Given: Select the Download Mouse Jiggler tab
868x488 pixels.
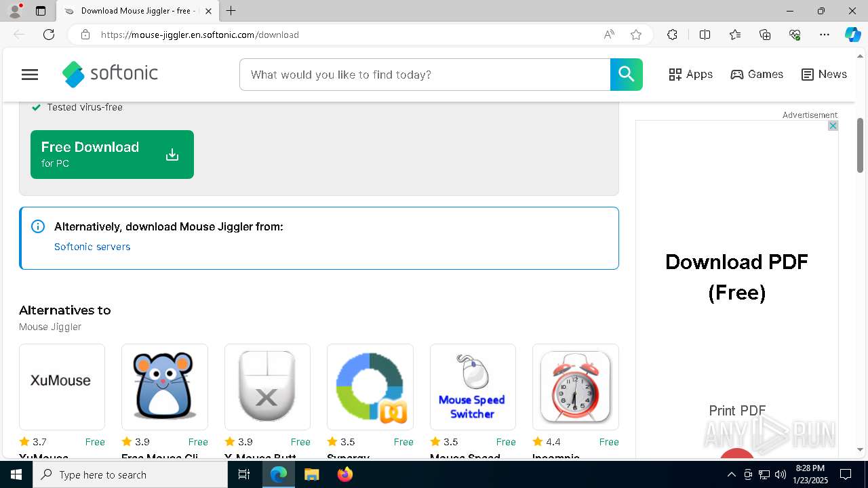Looking at the screenshot, I should (138, 11).
